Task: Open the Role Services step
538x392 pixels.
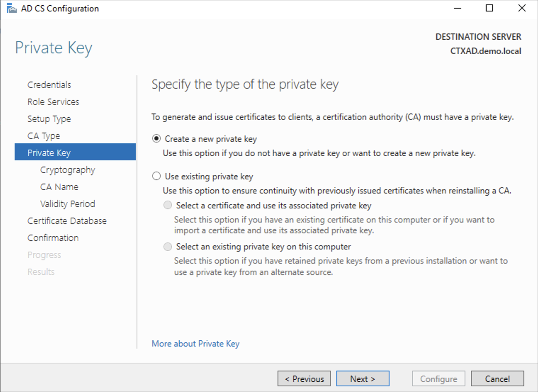Action: [x=53, y=102]
